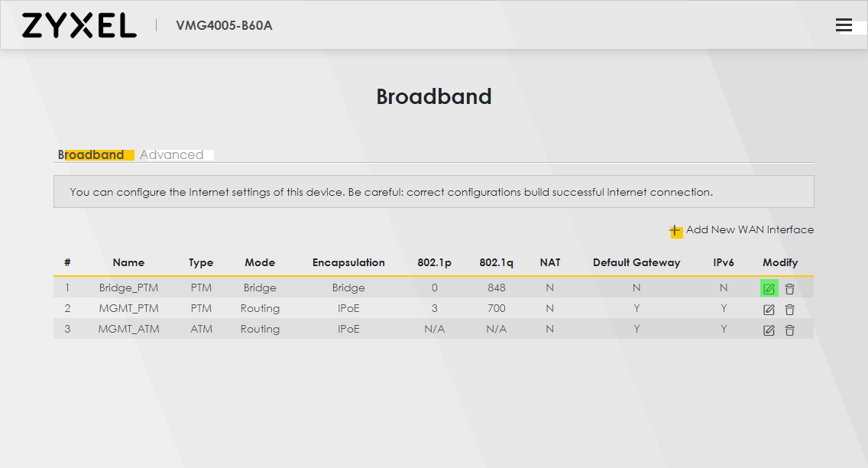Delete the MGMT_PTM interface entry
This screenshot has width=868, height=468.
790,310
